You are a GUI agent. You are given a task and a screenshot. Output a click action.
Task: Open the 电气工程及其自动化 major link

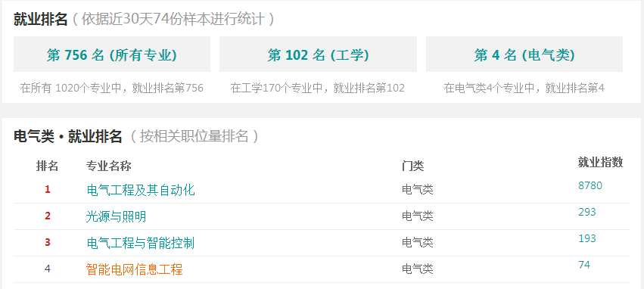tap(141, 190)
